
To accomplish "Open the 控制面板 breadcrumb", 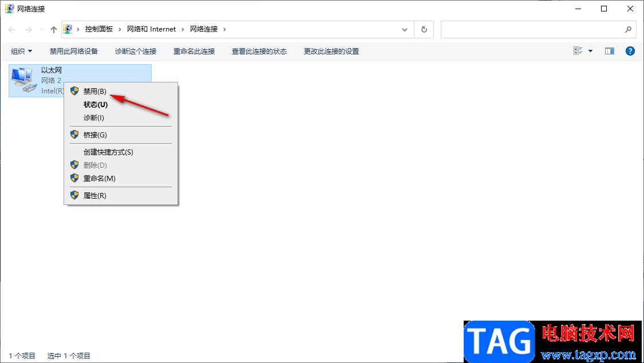I will pyautogui.click(x=99, y=29).
